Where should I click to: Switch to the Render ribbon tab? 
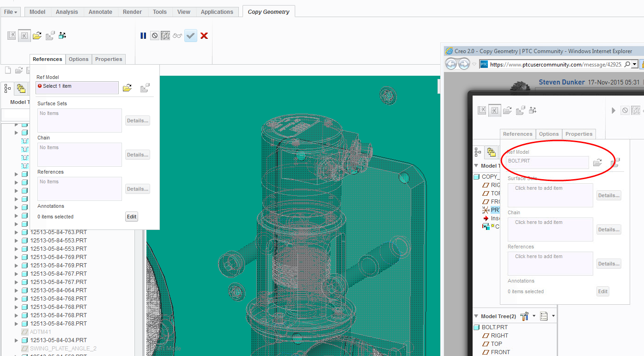tap(133, 12)
